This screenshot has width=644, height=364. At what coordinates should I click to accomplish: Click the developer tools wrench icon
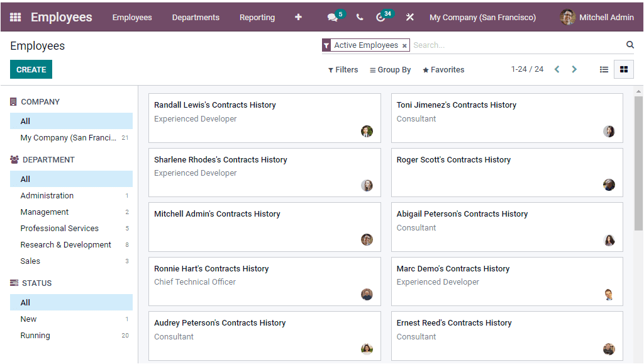tap(409, 17)
